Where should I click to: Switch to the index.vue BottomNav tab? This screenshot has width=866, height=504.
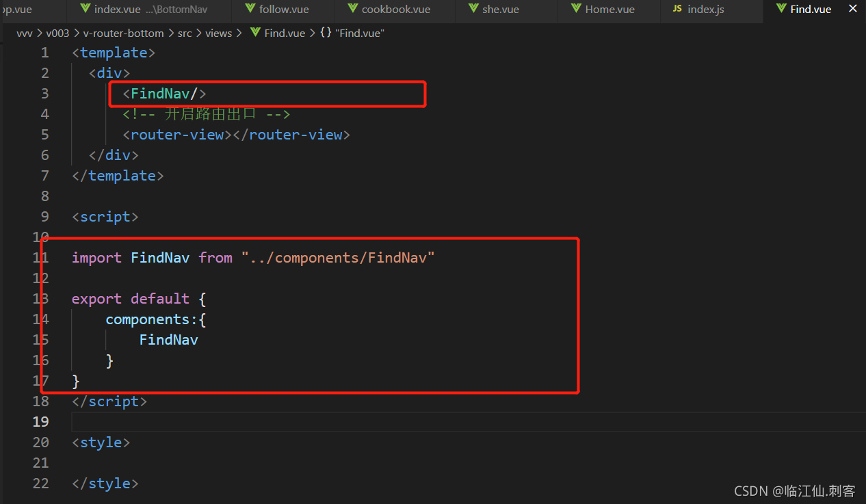click(150, 10)
